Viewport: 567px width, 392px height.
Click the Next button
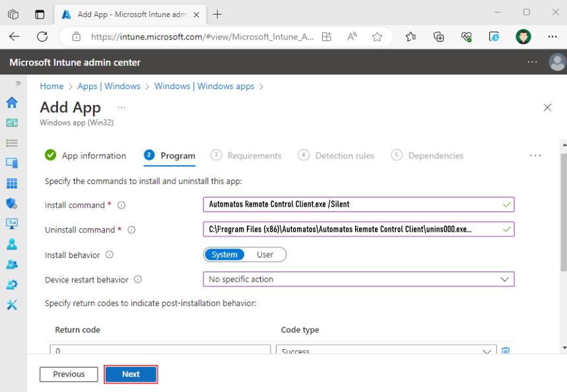point(131,374)
